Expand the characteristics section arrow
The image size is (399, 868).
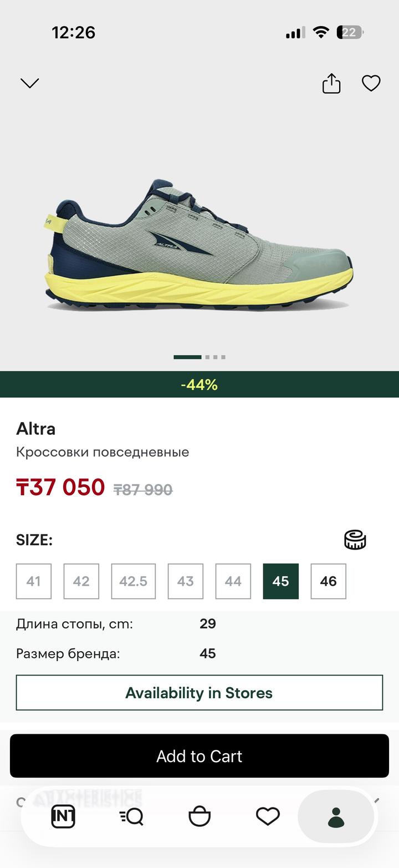377,800
